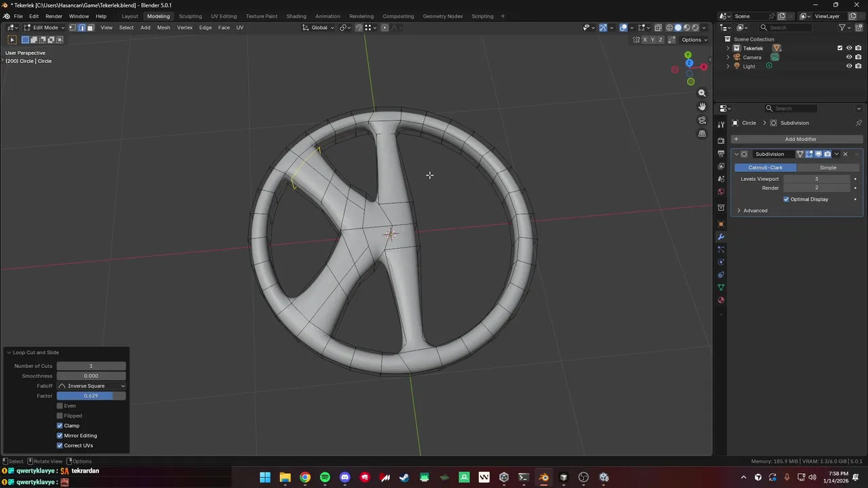Viewport: 868px width, 488px height.
Task: Hide Tekerlek collection in viewport
Action: (x=849, y=48)
